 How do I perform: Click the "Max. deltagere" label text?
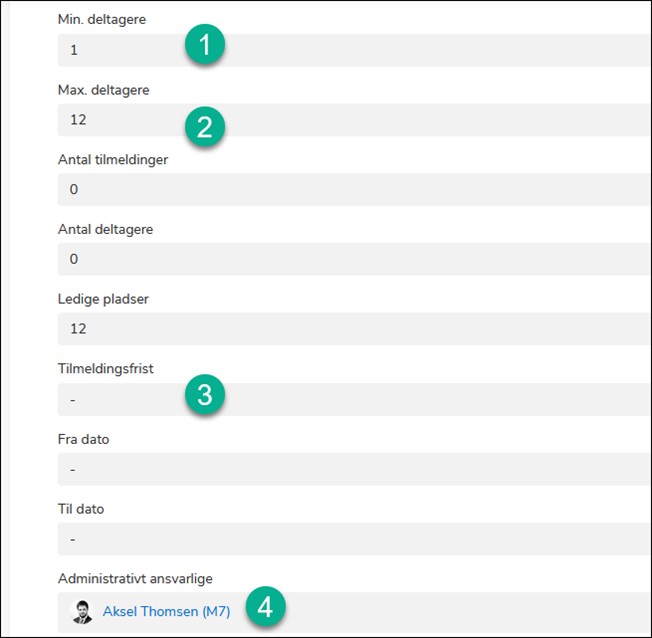[x=104, y=90]
